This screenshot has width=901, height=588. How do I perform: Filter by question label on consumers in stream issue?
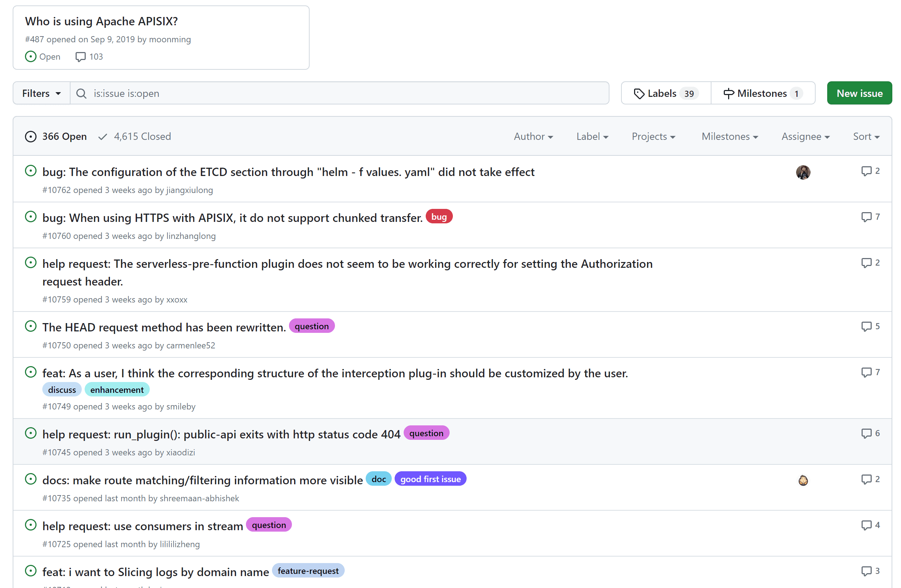point(269,525)
